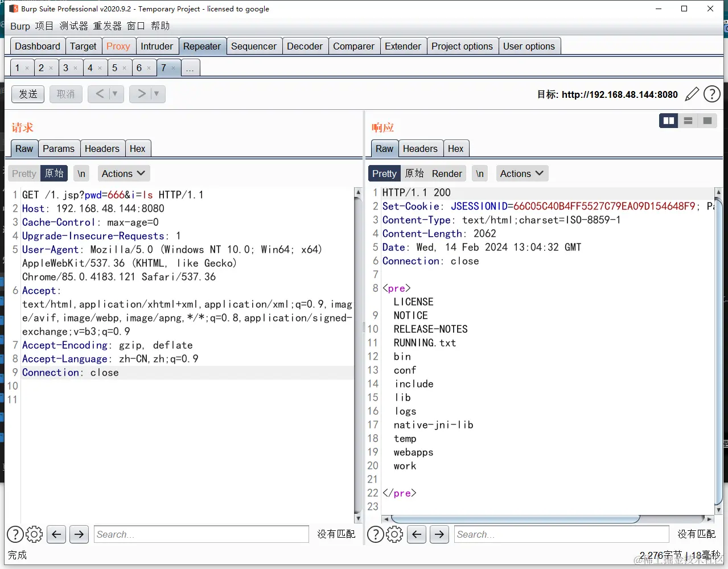728x569 pixels.
Task: Select Pretty view in request editor
Action: pos(24,174)
